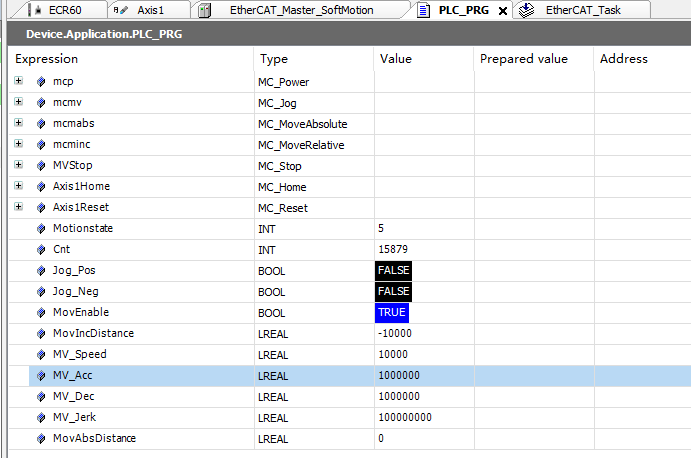Click the variable icon beside Axis1Reset
691x458 pixels.
[x=41, y=208]
